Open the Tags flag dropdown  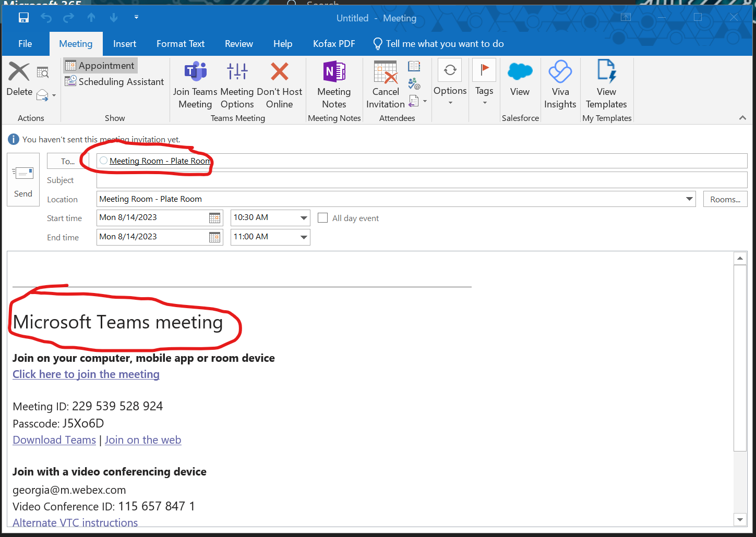(x=484, y=83)
